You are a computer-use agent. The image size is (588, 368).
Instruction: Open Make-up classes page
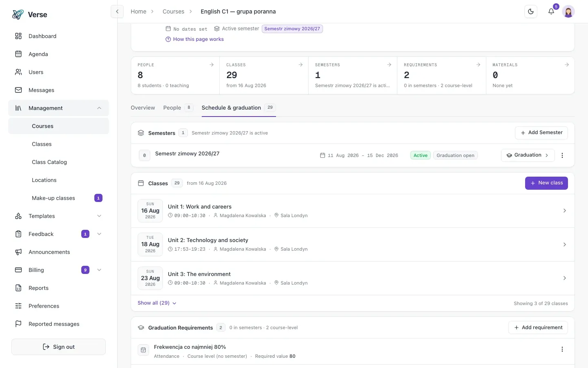click(58, 198)
